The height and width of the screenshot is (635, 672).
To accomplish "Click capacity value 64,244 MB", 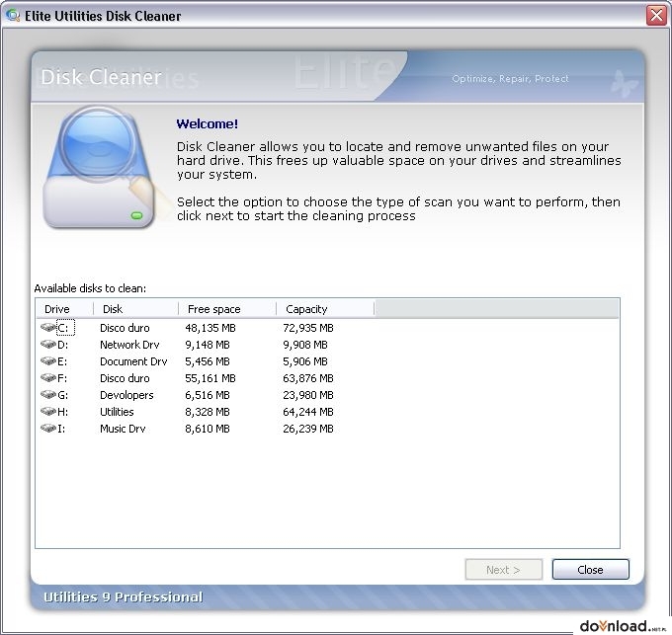I will pos(308,412).
